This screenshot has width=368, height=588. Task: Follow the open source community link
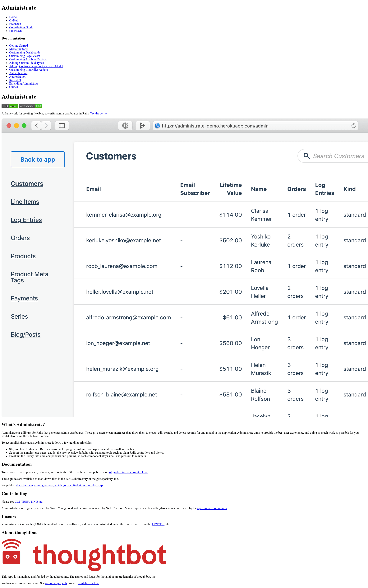pos(212,508)
